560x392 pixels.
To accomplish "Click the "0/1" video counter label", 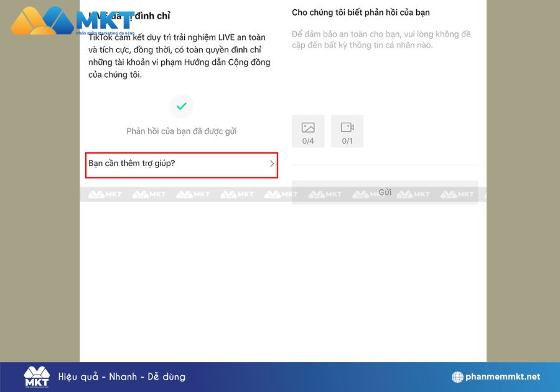I will tap(347, 141).
